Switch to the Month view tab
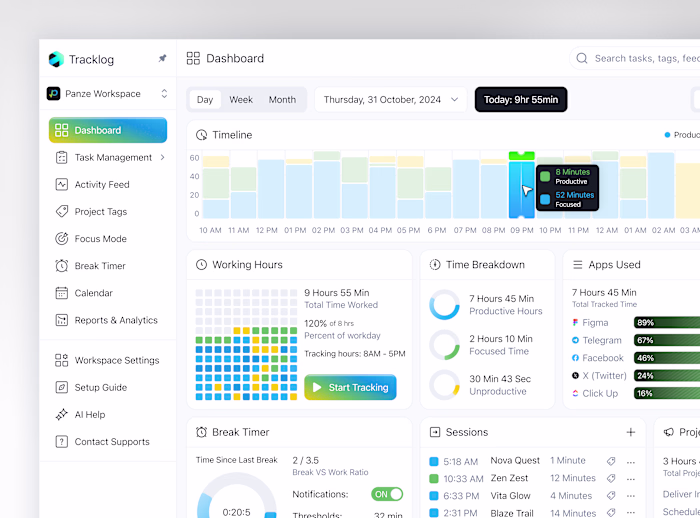The image size is (700, 518). (282, 100)
